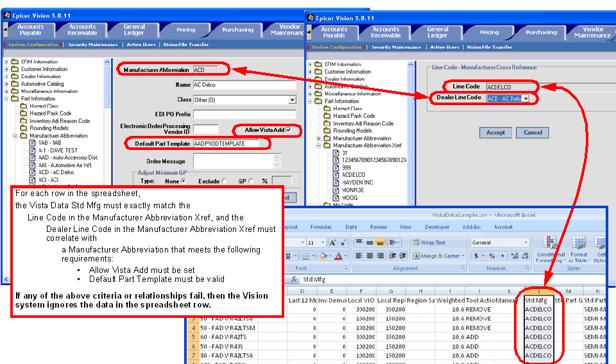The width and height of the screenshot is (616, 364).
Task: Apply Comma style number format
Action: click(x=502, y=256)
